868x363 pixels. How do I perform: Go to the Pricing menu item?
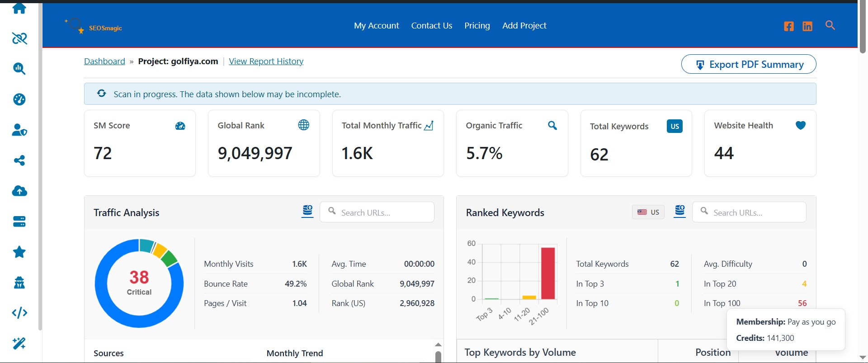point(477,26)
